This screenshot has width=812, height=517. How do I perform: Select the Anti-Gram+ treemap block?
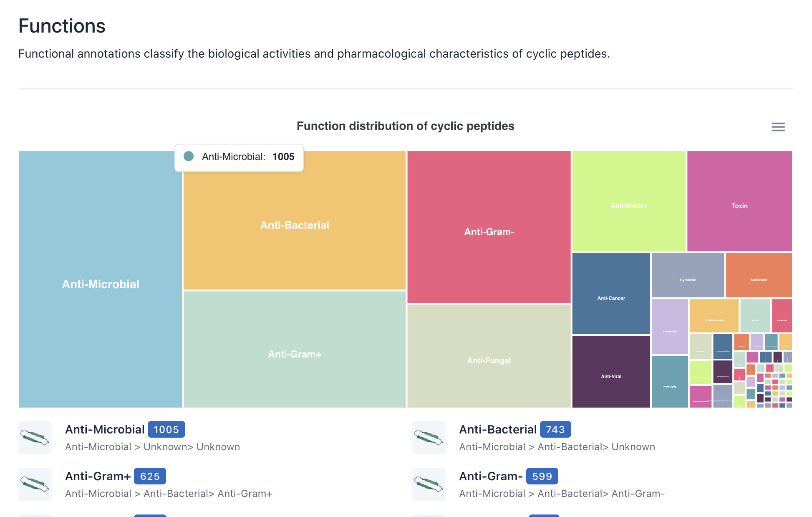(295, 350)
